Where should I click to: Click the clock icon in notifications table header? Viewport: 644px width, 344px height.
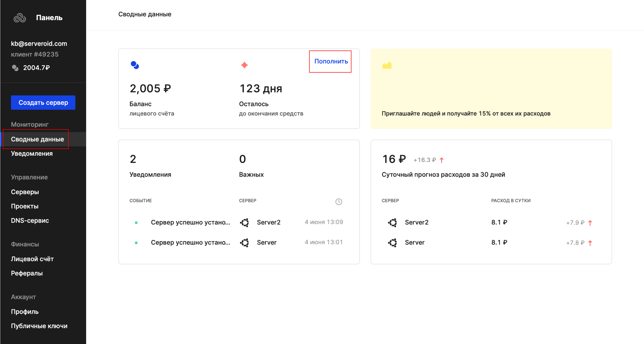point(339,202)
